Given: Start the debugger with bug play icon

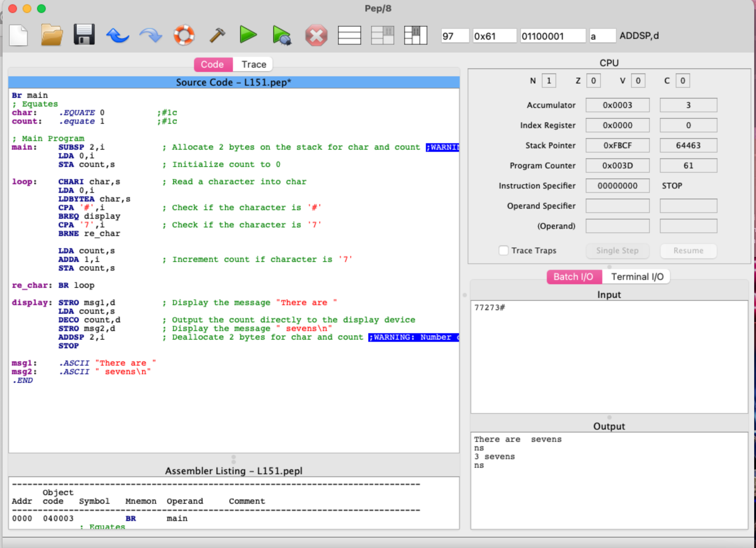Looking at the screenshot, I should pyautogui.click(x=282, y=36).
